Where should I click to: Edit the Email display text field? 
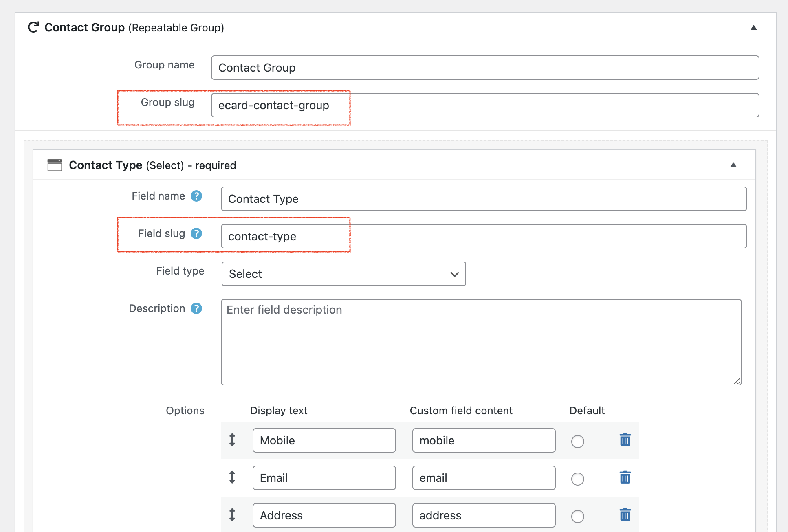(x=324, y=478)
